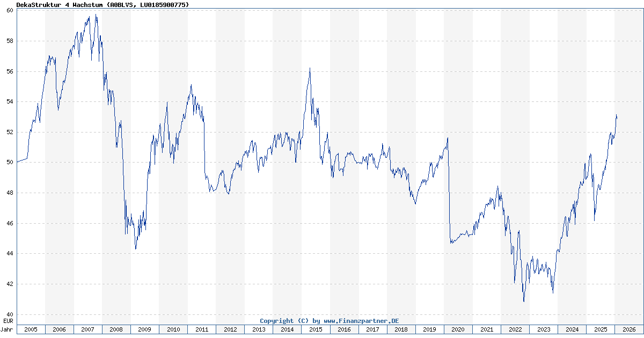The height and width of the screenshot is (338, 644).
Task: Click the 2007 all-time peak on line
Action: coord(96,15)
